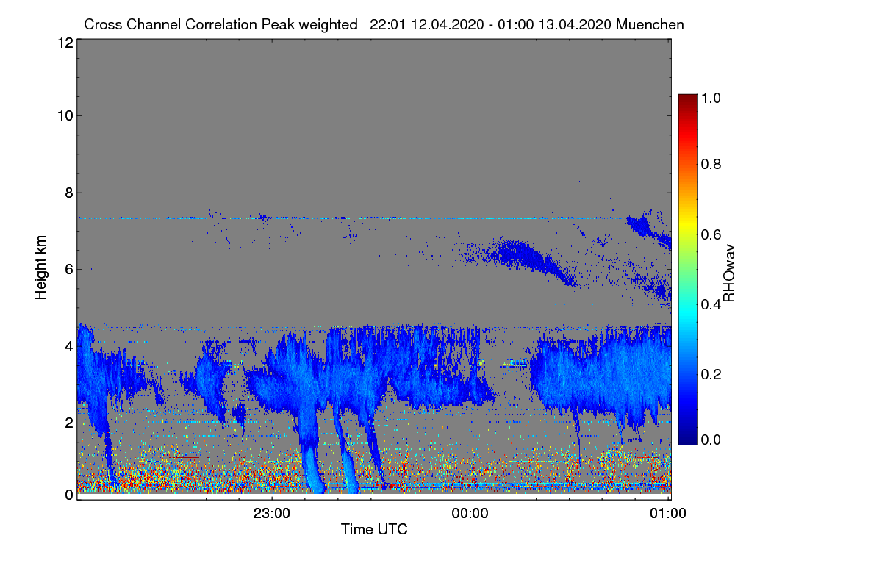Click the height axis value 0
This screenshot has height=588, width=882.
[x=68, y=495]
